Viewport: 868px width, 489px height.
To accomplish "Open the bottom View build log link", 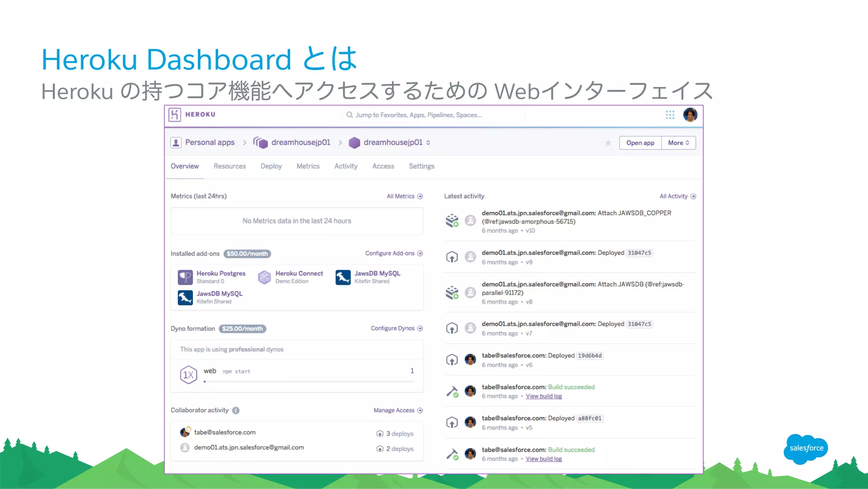I will 544,459.
